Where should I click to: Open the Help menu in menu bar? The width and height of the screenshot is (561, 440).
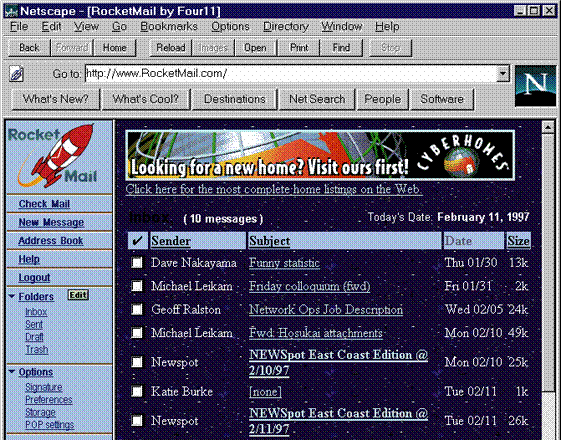point(387,27)
